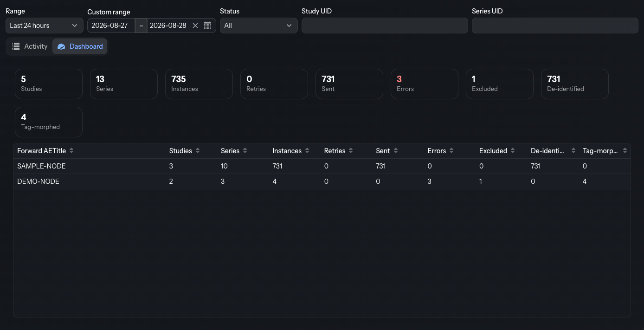Select the SAMPLE-NODE row name

41,166
